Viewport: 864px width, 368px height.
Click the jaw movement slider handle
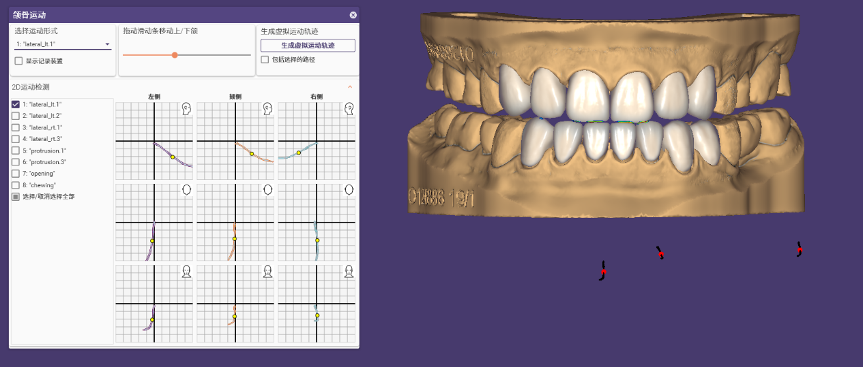(x=175, y=55)
